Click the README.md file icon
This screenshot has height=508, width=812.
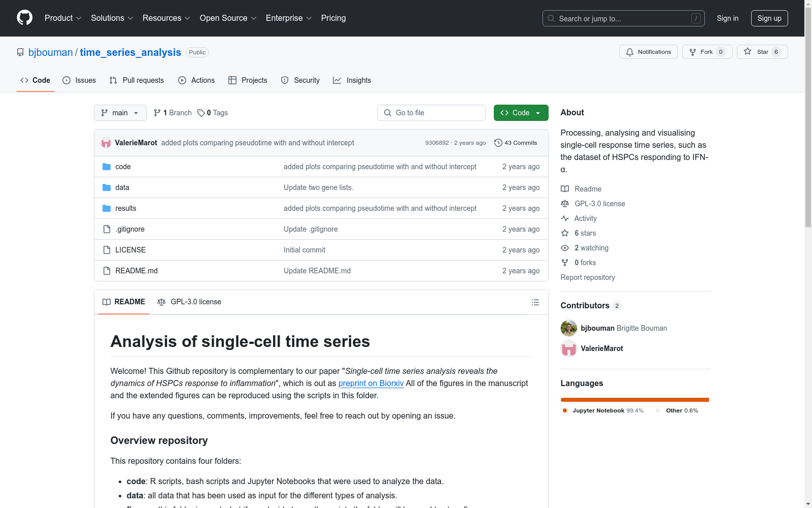coord(107,271)
